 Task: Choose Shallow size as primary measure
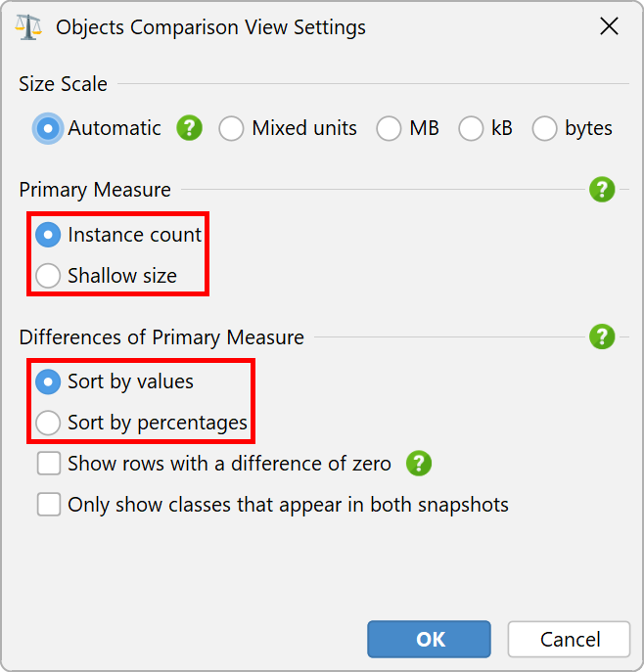click(106, 275)
